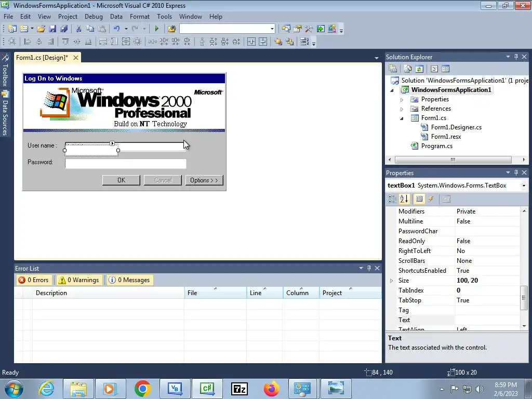
Task: Click the New Project toolbar icon
Action: (12, 29)
